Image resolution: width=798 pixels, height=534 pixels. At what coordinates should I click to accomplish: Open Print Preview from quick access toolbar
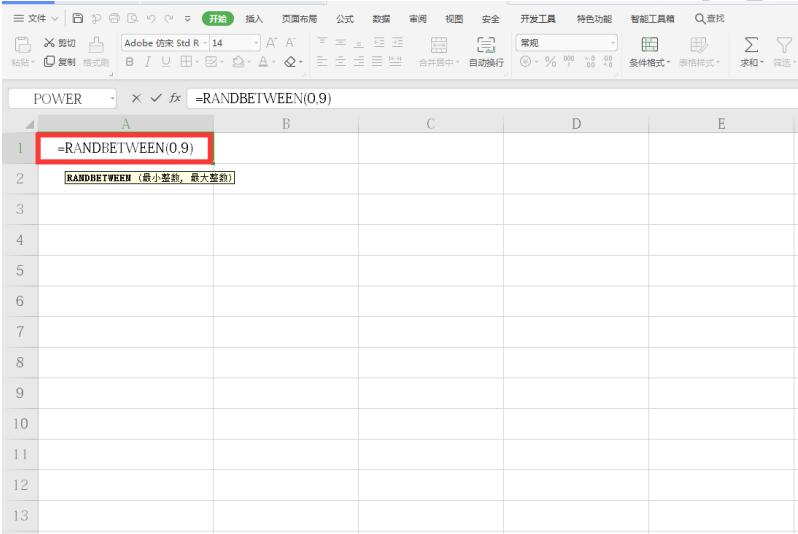(133, 18)
